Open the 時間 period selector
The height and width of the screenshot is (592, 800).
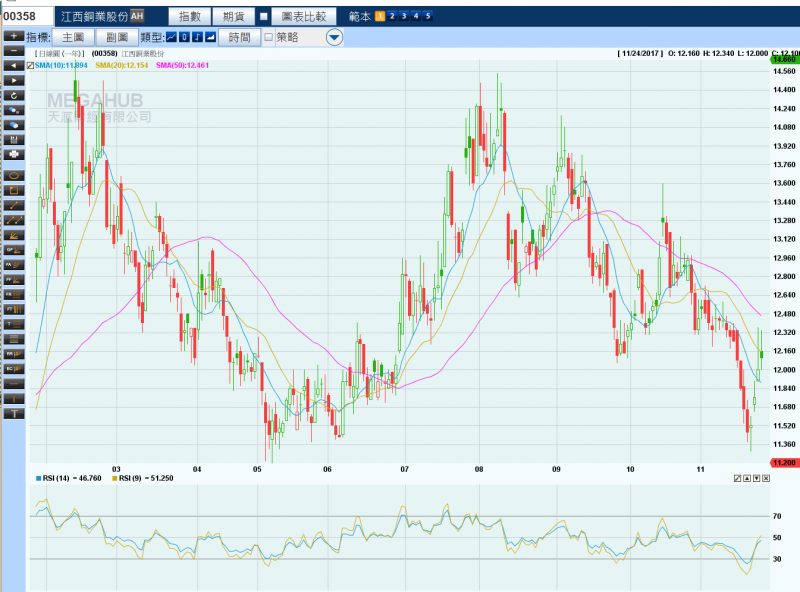coord(240,37)
